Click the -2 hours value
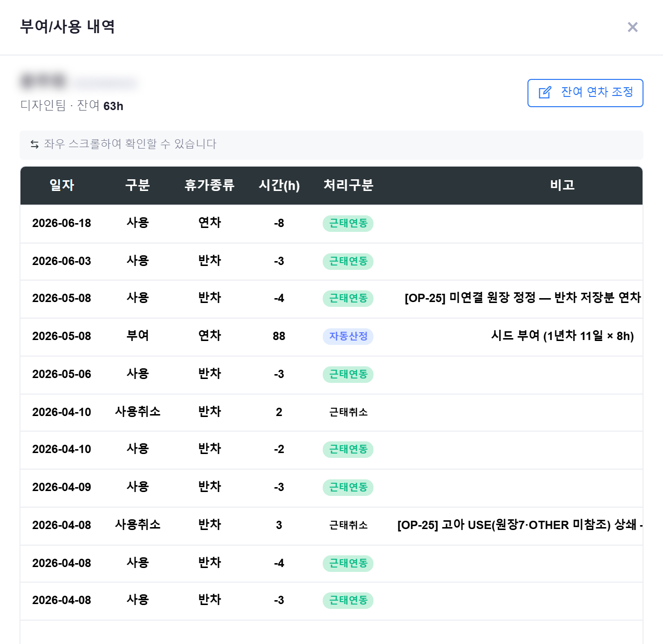 pos(279,449)
